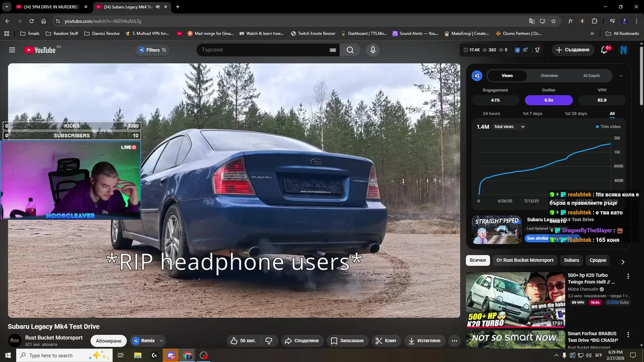Select the Всички filter chip

click(477, 260)
